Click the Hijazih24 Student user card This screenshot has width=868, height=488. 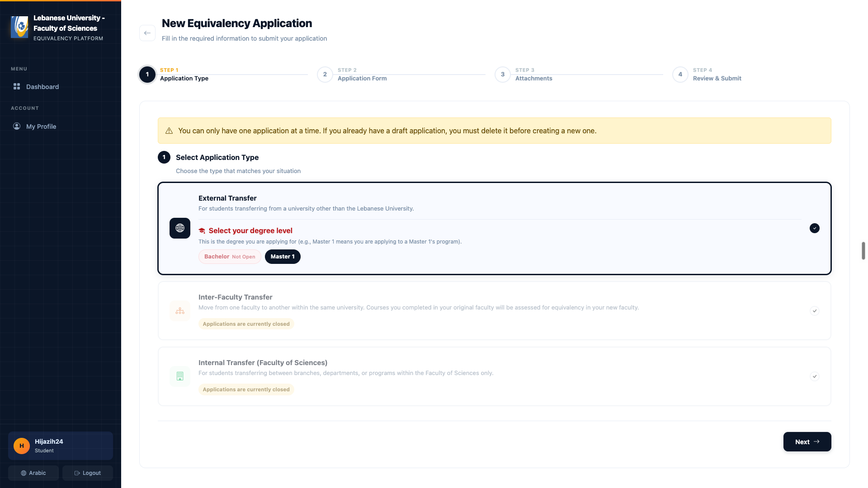(61, 446)
